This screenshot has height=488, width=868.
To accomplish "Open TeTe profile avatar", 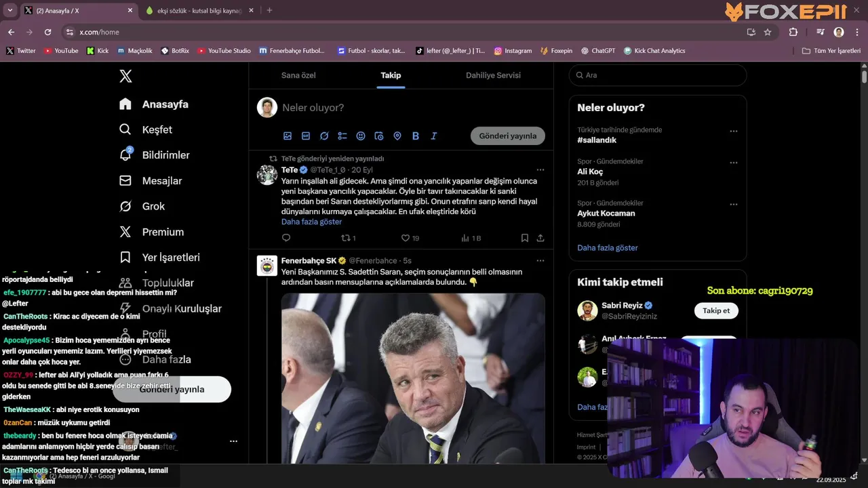I will coord(267,175).
